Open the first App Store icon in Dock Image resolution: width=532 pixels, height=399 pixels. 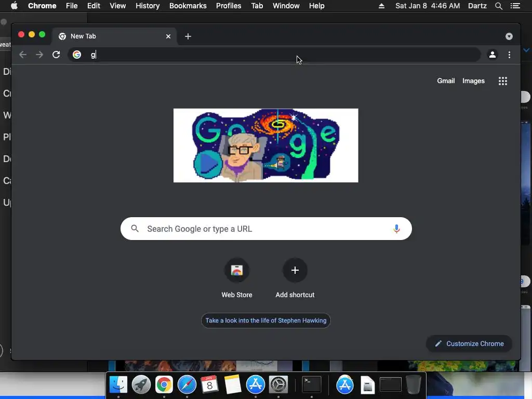coord(255,385)
